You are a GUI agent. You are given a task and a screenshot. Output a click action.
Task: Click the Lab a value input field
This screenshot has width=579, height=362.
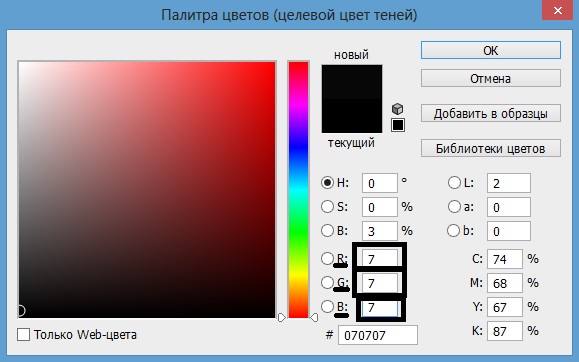point(509,207)
